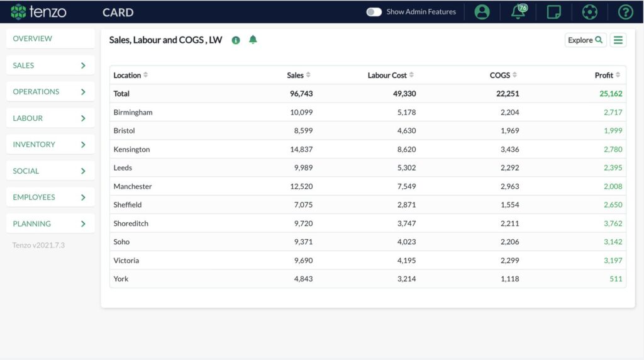Toggle Show Admin Features switch
This screenshot has height=360, width=644.
pos(374,12)
